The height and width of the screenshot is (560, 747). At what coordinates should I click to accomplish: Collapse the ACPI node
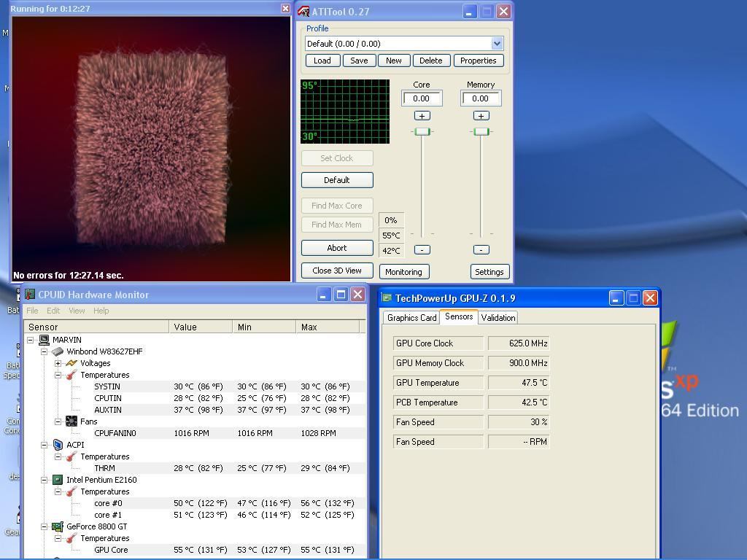point(44,446)
